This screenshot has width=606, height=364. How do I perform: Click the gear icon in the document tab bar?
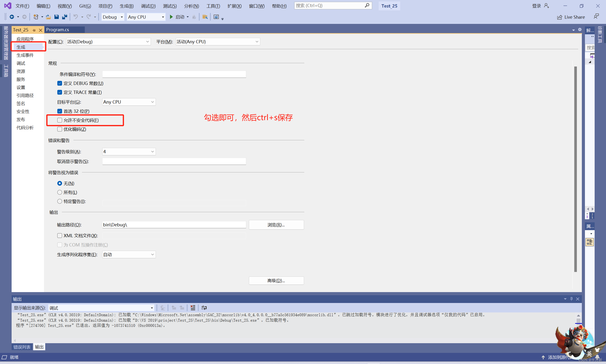tap(580, 29)
